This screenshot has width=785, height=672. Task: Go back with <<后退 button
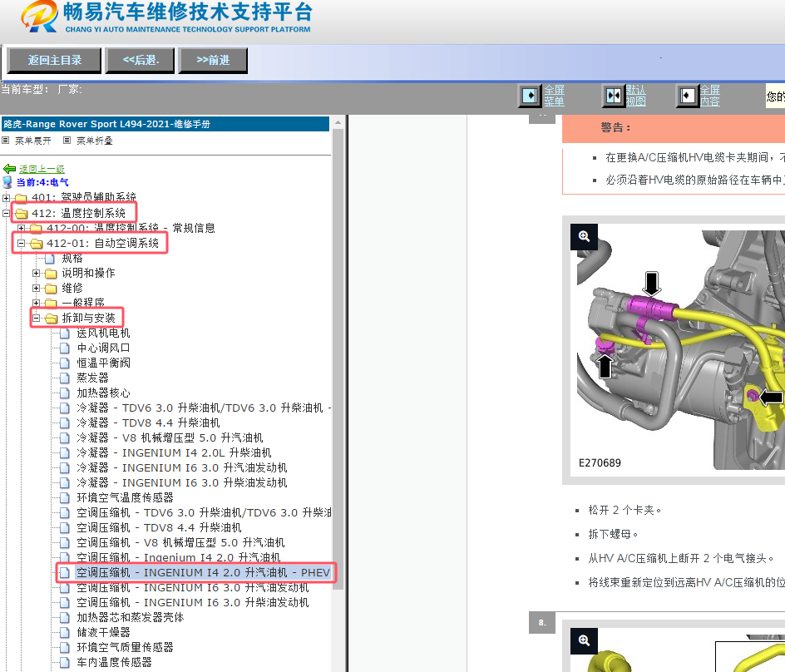[141, 61]
